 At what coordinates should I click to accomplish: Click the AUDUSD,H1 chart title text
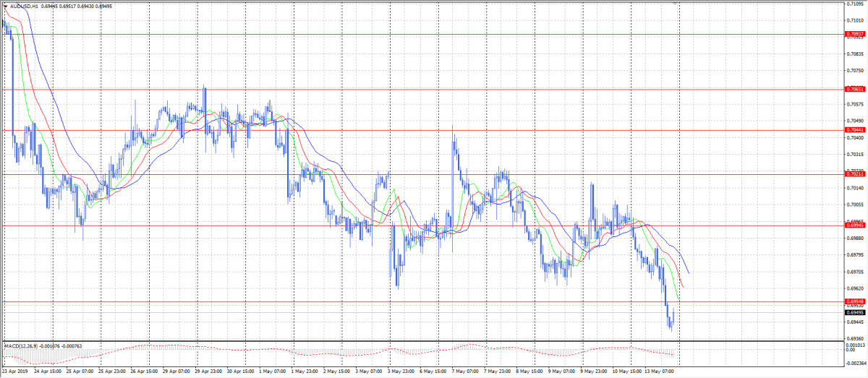click(x=24, y=6)
